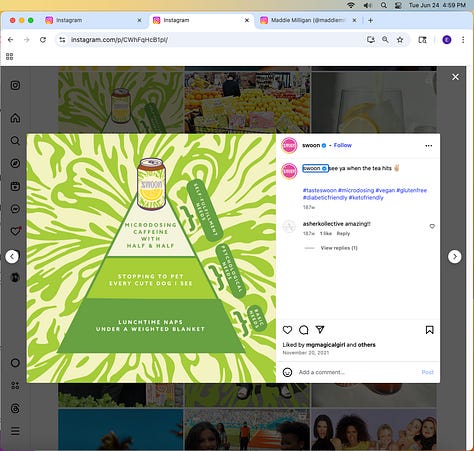Viewport: 474px width, 451px height.
Task: Click the comment bubble icon
Action: [304, 330]
